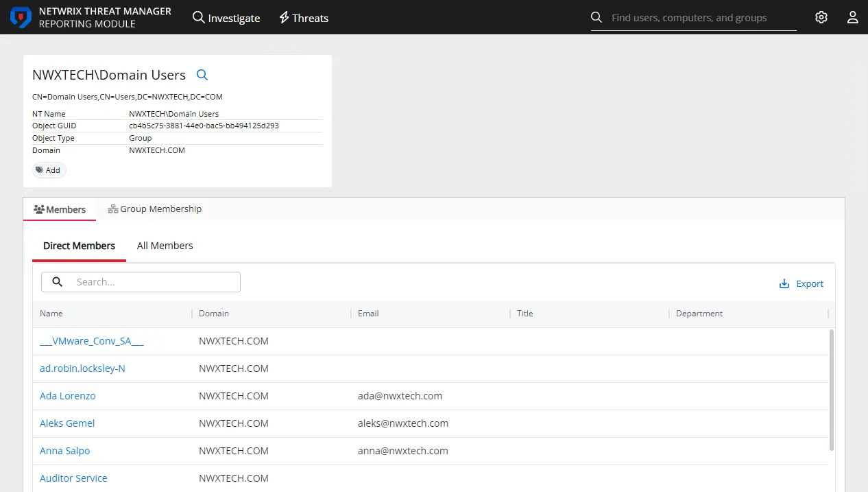Click NWXTECH.COM domain cell in Ada Lorenzo row
Image resolution: width=868 pixels, height=492 pixels.
click(x=234, y=396)
